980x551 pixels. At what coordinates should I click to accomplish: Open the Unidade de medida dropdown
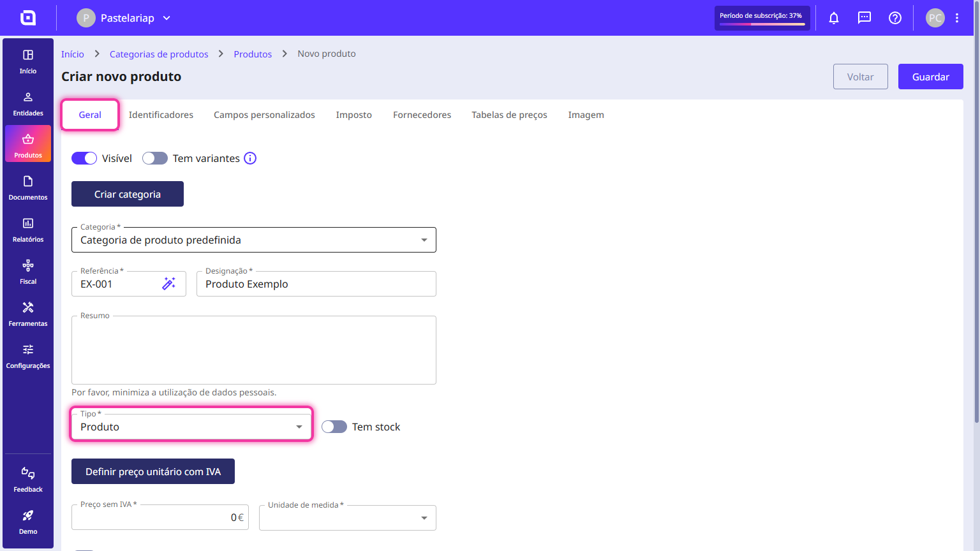click(348, 518)
